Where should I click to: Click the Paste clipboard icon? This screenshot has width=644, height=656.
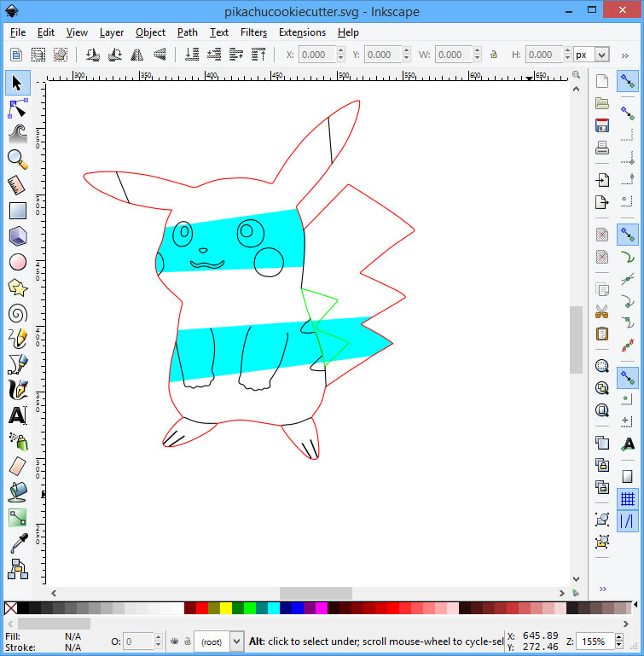(601, 334)
